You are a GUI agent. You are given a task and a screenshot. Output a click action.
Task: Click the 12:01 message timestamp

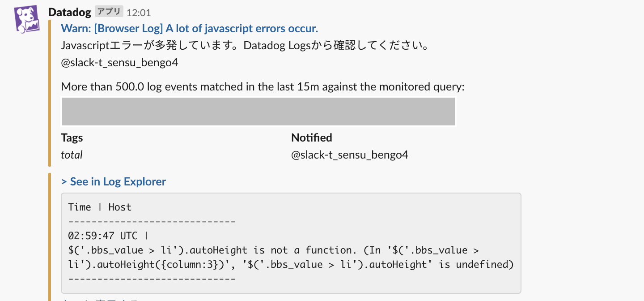coord(139,13)
